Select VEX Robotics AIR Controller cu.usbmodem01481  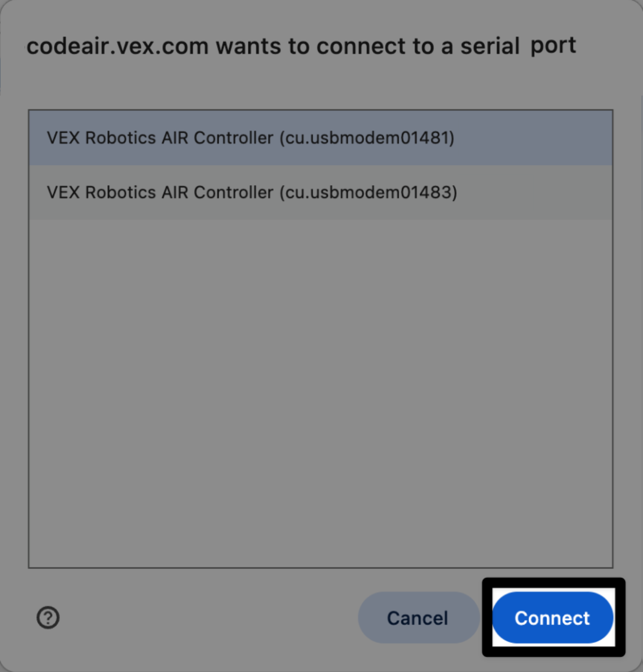coord(249,137)
